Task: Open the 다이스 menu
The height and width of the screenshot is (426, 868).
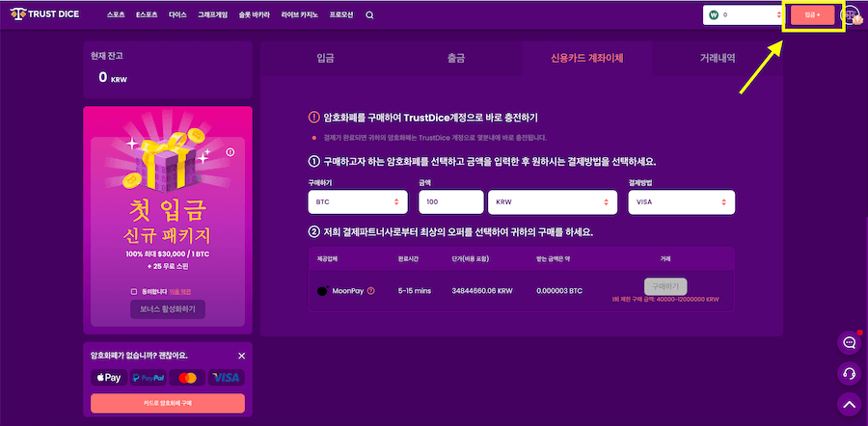Action: 177,15
